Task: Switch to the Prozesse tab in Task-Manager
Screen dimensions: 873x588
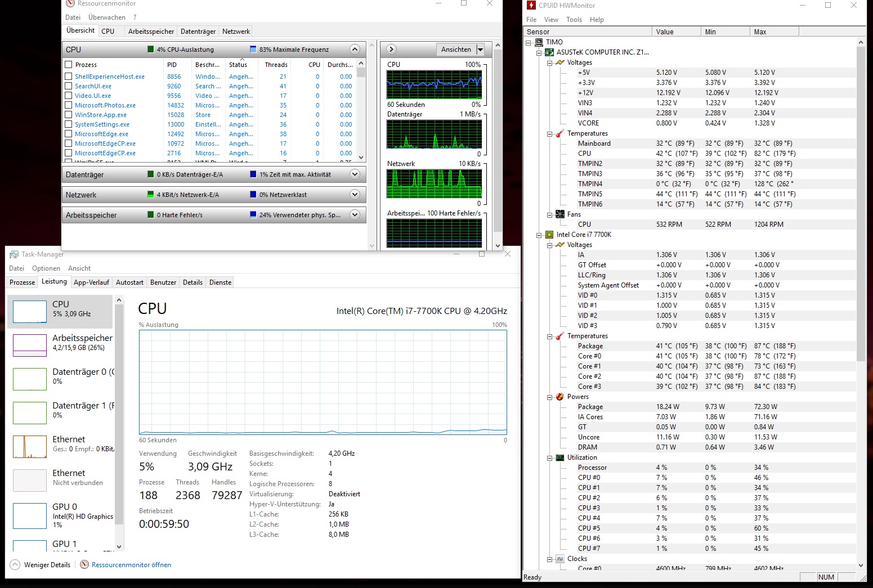Action: (23, 282)
